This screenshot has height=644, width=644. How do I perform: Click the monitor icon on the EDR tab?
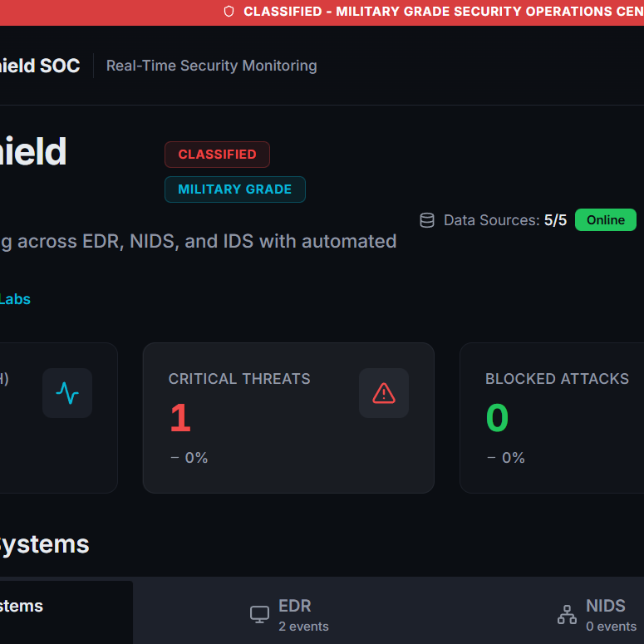click(260, 615)
